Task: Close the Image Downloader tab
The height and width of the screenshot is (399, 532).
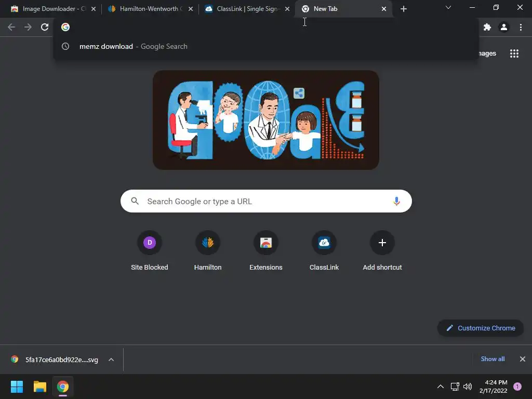Action: (94, 9)
